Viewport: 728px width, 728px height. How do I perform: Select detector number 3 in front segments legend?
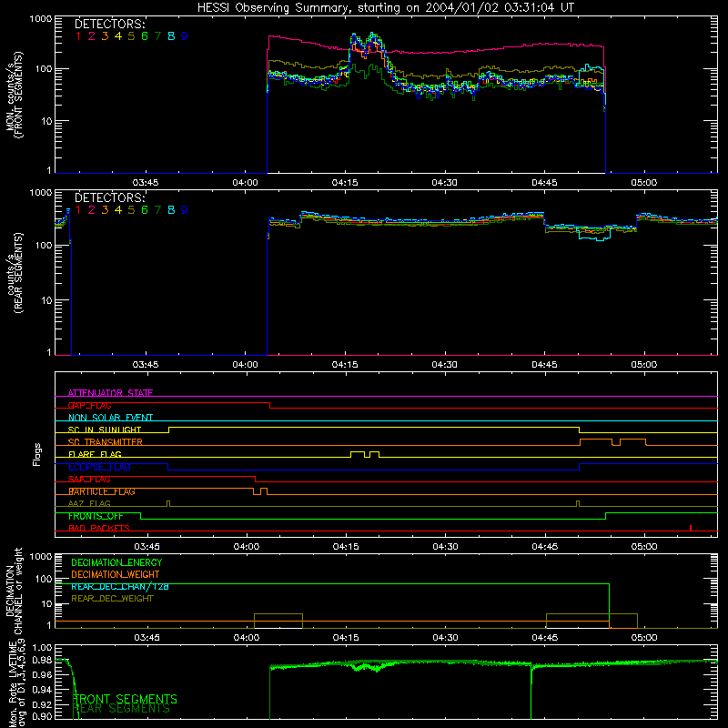[105, 36]
